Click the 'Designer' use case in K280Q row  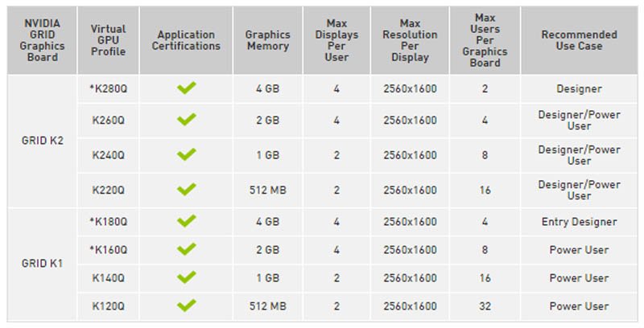(579, 88)
